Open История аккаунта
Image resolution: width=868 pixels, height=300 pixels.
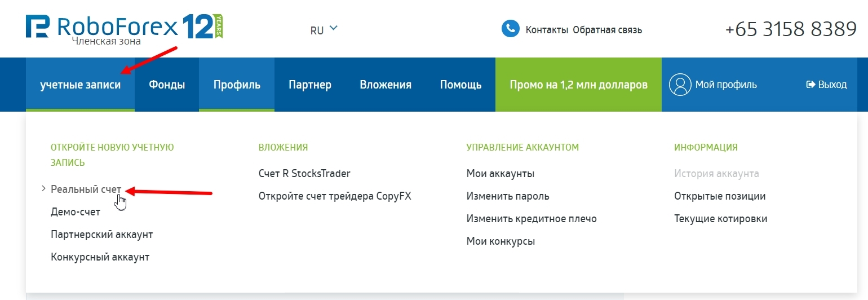(716, 174)
